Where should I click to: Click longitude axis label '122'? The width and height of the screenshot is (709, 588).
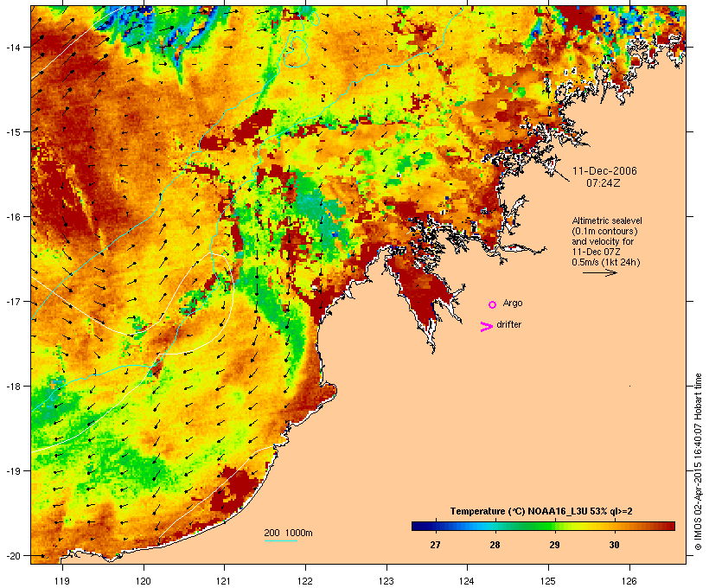305,581
